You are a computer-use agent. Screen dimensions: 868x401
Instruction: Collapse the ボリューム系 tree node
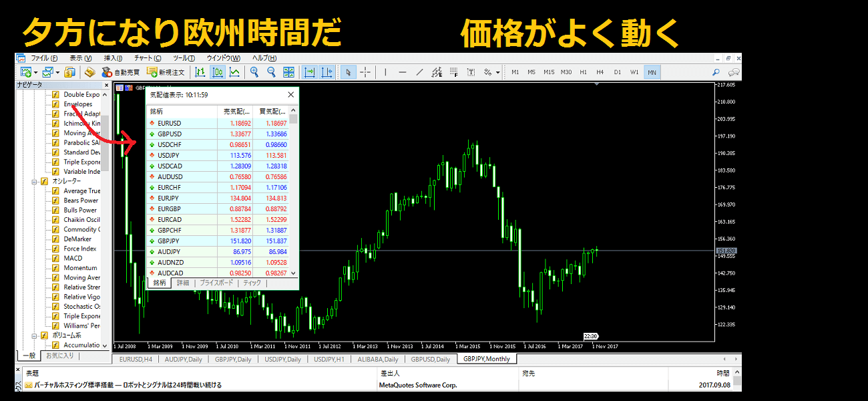[34, 336]
